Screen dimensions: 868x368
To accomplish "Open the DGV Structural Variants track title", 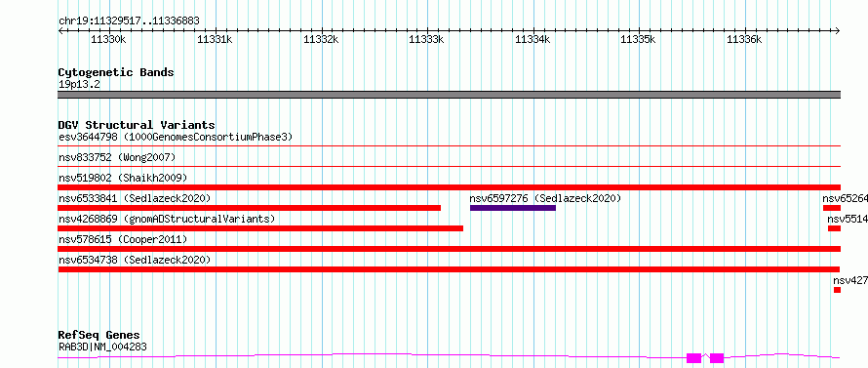I will (x=137, y=125).
